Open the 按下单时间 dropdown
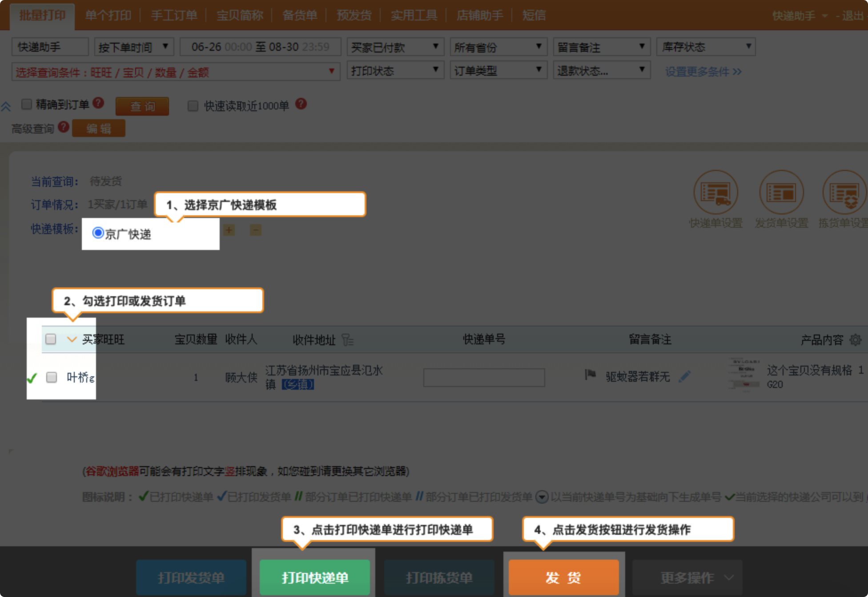Image resolution: width=868 pixels, height=597 pixels. (x=134, y=47)
